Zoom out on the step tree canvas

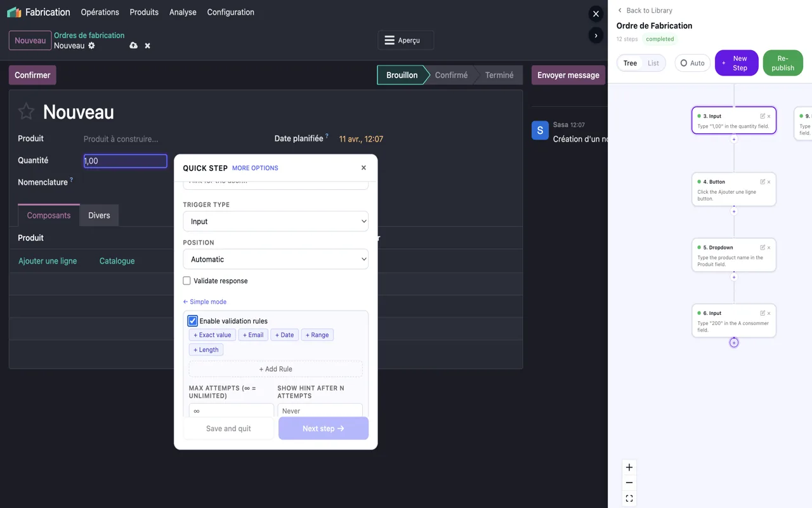click(629, 483)
